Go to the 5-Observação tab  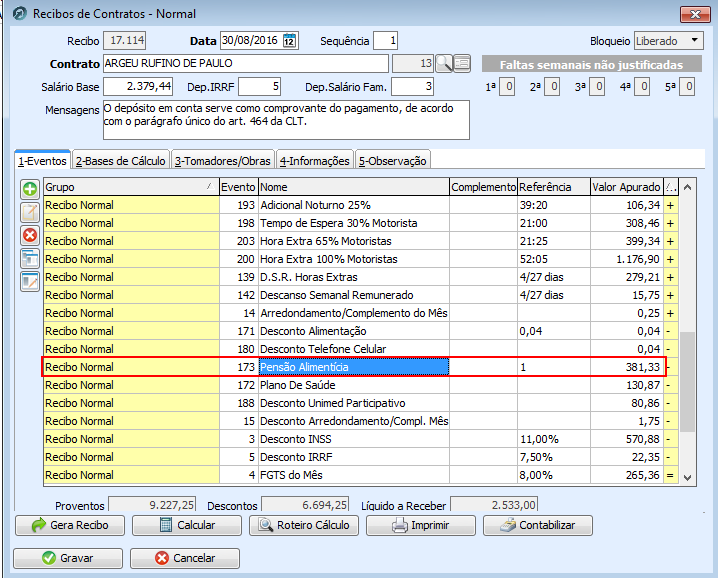coord(392,161)
